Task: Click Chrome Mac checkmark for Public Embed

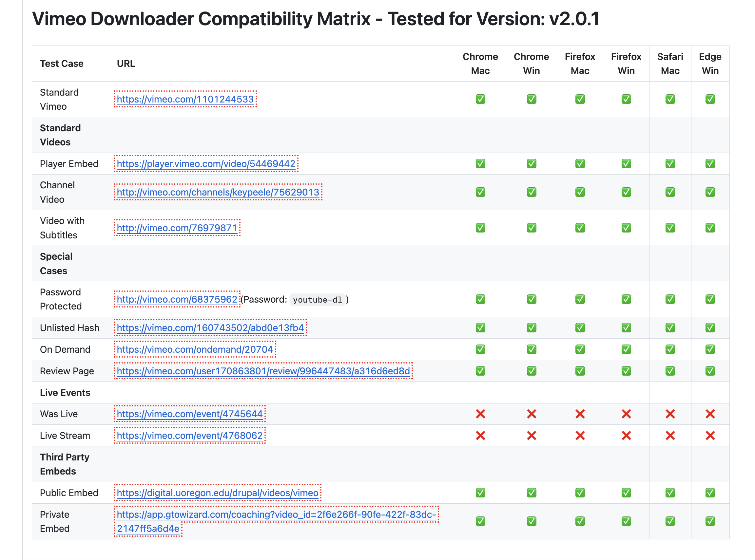Action: (x=480, y=493)
